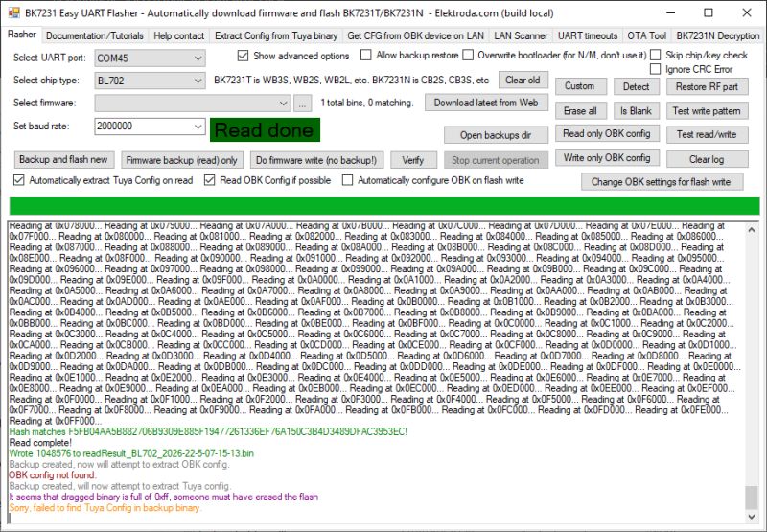Expand the UART port COM45 dropdown

point(198,58)
